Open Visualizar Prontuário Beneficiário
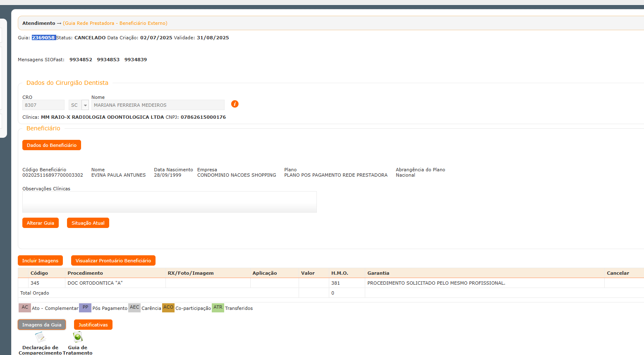The height and width of the screenshot is (355, 644). point(113,261)
